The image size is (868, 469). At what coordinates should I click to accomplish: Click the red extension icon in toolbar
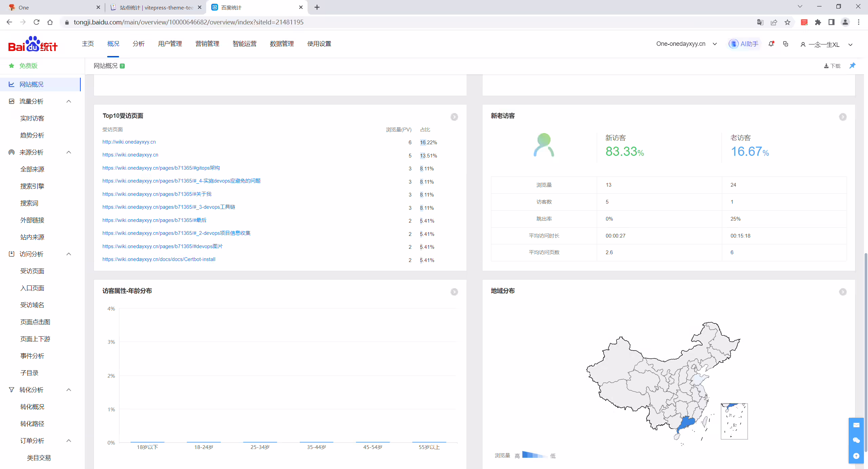coord(804,22)
